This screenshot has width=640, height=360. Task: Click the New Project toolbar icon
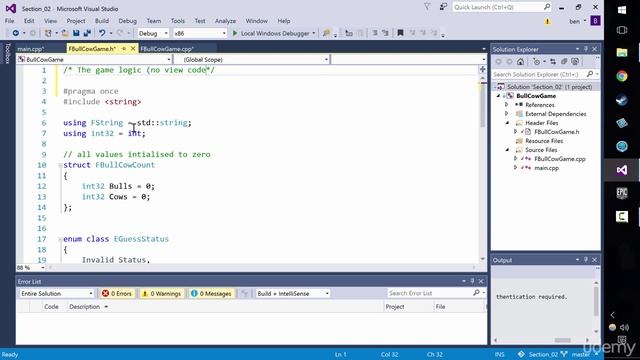pyautogui.click(x=48, y=33)
